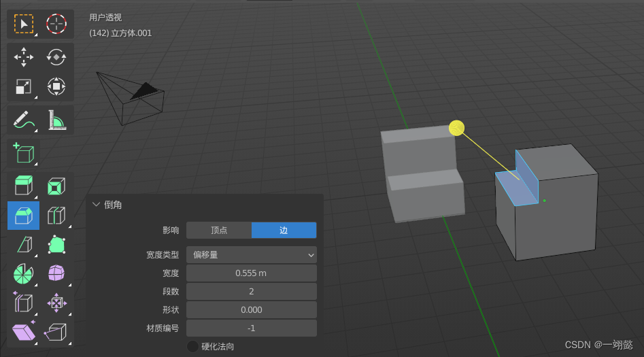This screenshot has width=644, height=357.
Task: Activate the Spin tool
Action: pos(23,273)
